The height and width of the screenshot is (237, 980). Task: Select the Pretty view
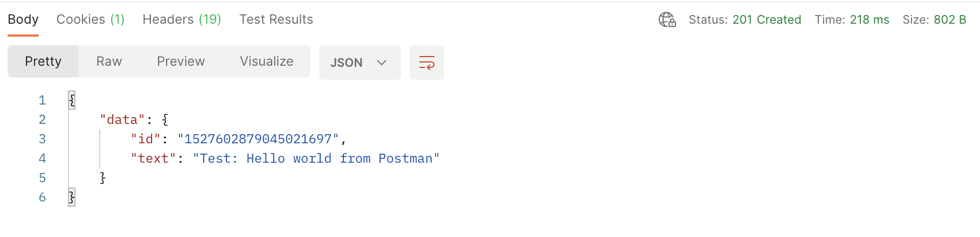[x=43, y=61]
